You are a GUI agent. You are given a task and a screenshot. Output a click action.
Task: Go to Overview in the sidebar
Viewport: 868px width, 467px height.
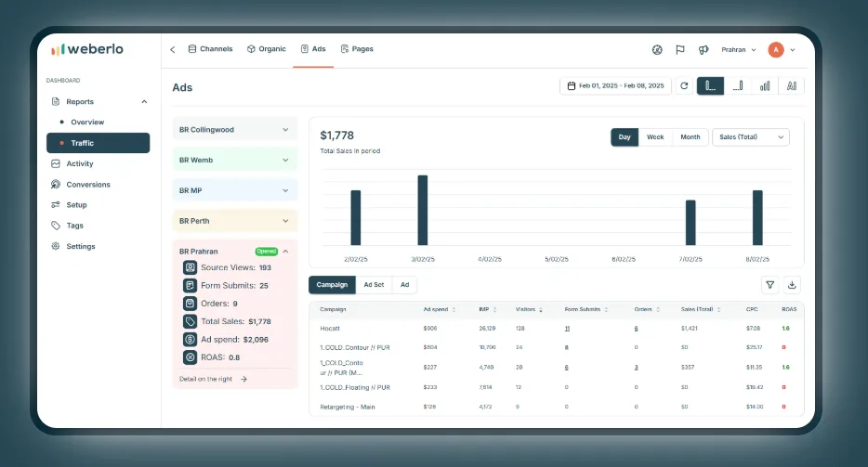click(87, 123)
